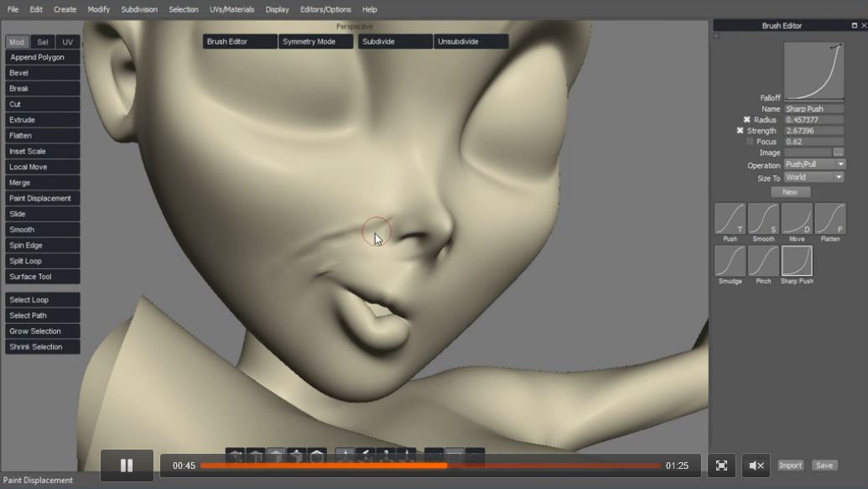The width and height of the screenshot is (868, 489).
Task: Open the File menu
Action: (x=13, y=9)
